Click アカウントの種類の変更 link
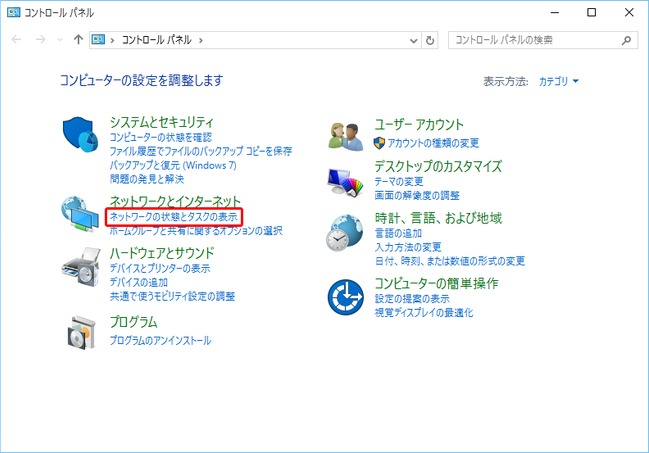Viewport: 649px width, 453px height. pos(433,143)
